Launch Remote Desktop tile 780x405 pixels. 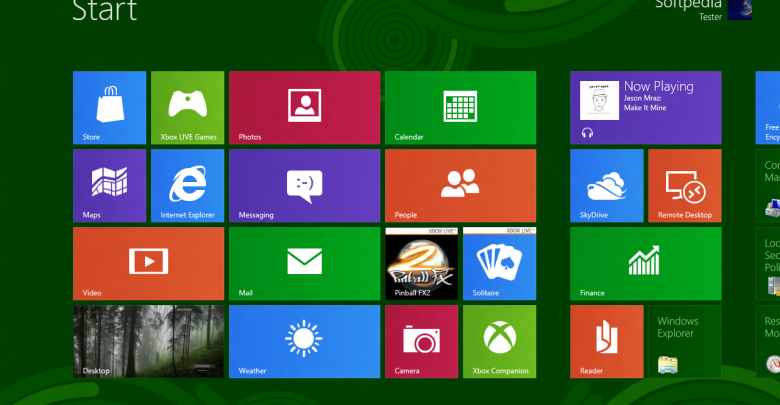684,185
